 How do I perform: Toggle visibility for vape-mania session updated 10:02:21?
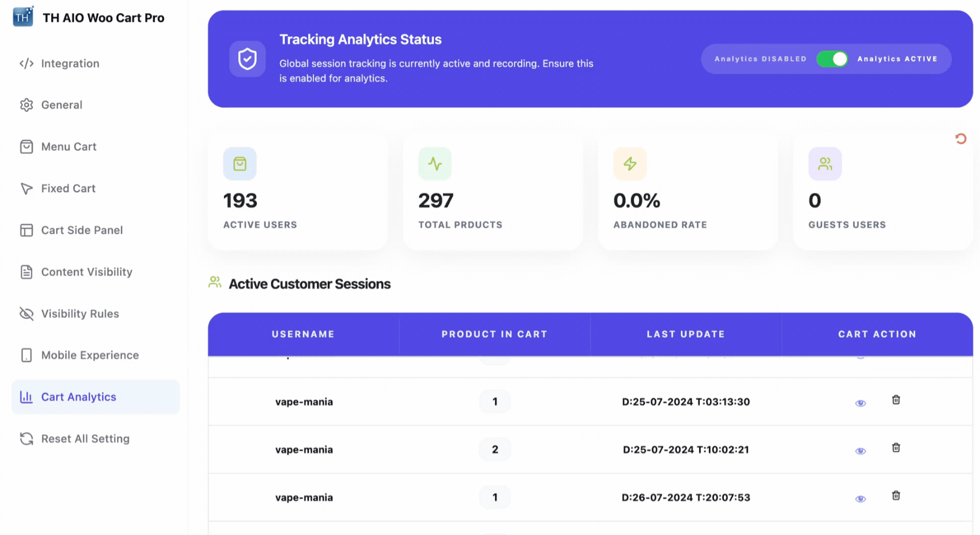[x=860, y=451]
